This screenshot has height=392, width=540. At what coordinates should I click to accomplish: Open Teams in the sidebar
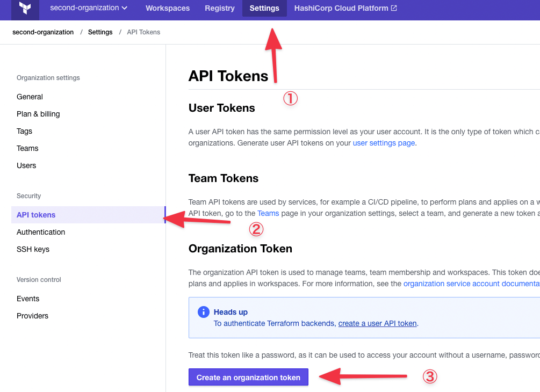pyautogui.click(x=27, y=148)
